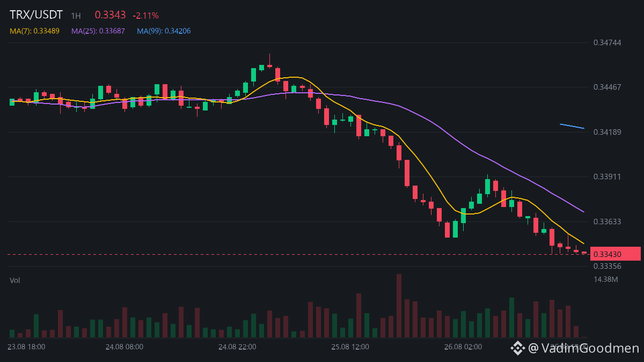Click the 14.38M volume scale label
Image resolution: width=644 pixels, height=362 pixels.
point(606,279)
